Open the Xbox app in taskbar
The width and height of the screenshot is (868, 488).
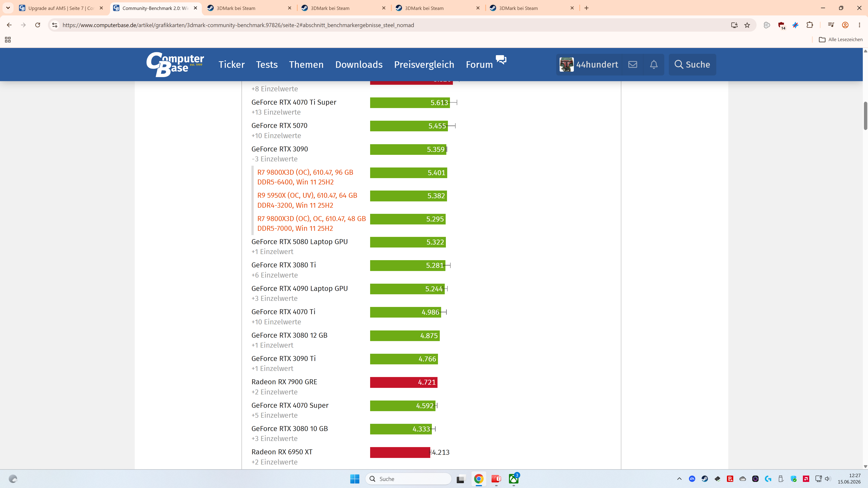(514, 479)
